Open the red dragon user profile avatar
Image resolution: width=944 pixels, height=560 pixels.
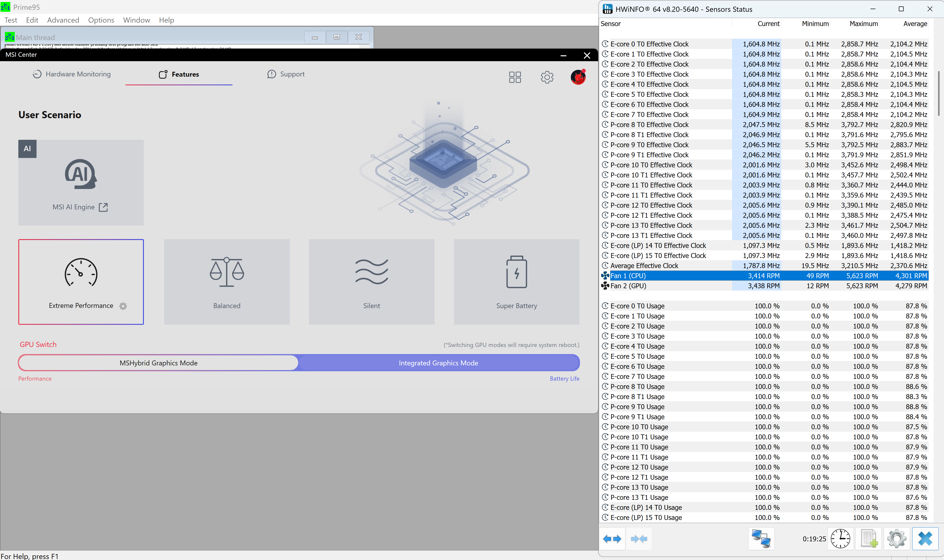[578, 77]
